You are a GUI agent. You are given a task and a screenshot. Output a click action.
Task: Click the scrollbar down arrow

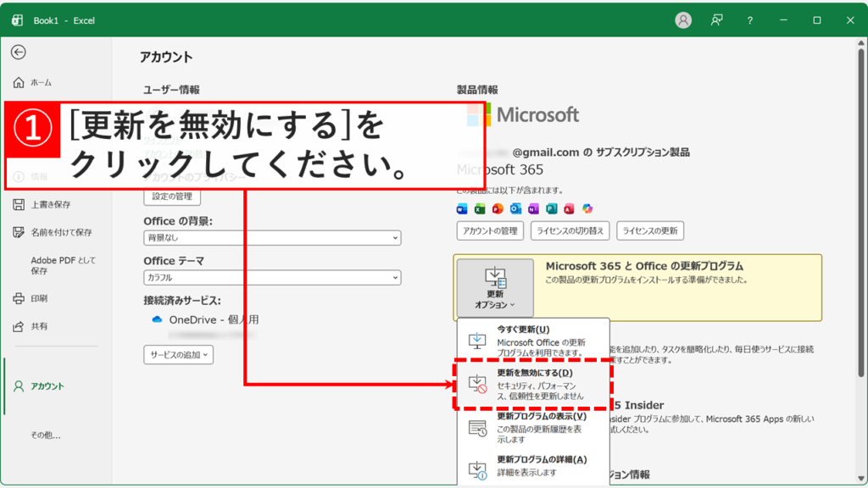point(861,480)
